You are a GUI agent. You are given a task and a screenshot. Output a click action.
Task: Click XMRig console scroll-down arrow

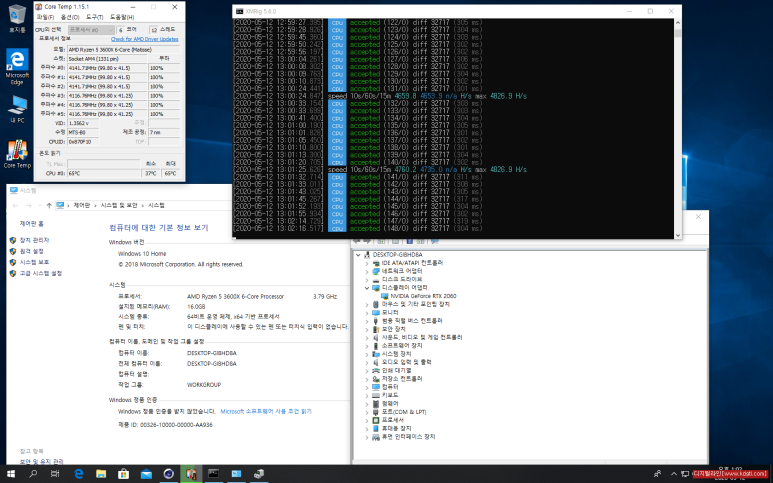(677, 235)
